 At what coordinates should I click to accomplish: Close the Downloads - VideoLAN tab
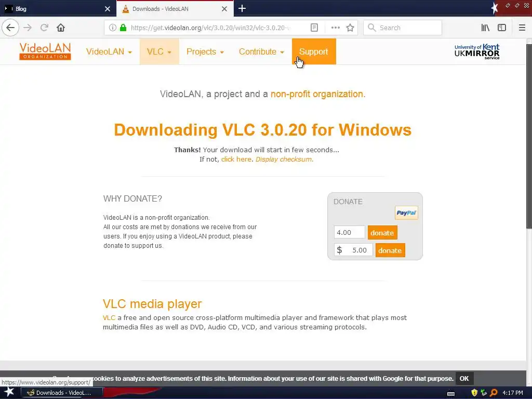click(224, 9)
